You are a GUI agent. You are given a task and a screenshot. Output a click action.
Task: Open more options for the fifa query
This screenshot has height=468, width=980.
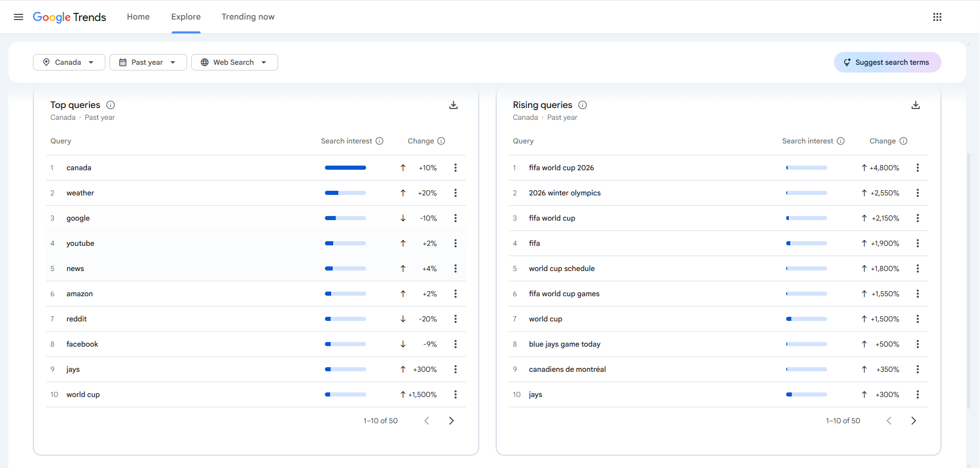point(918,243)
